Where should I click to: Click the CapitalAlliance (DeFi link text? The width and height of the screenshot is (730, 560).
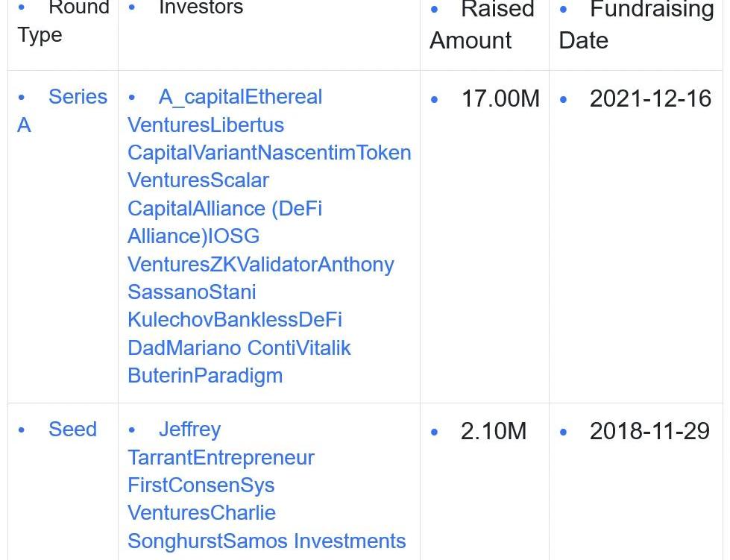tap(225, 209)
